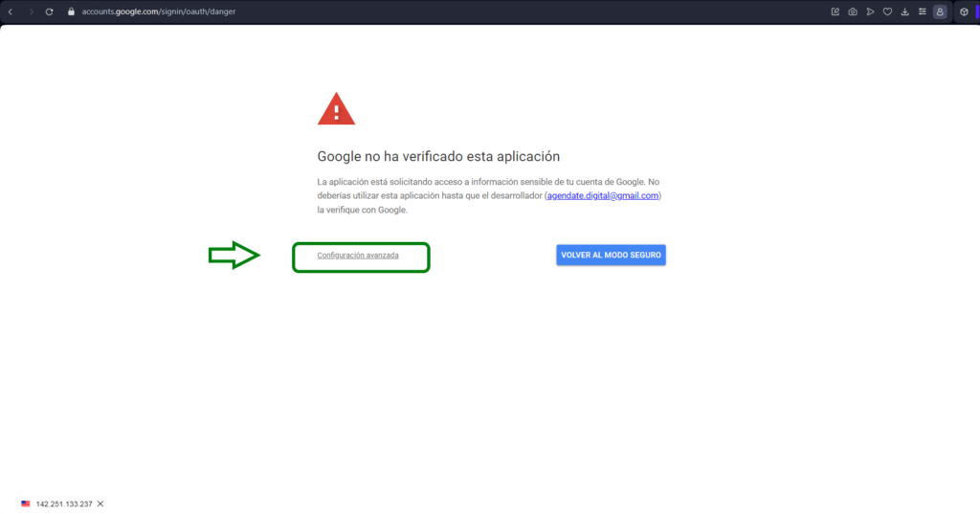Open the edit/note icon in toolbar
Viewport: 980px width, 514px height.
click(835, 11)
